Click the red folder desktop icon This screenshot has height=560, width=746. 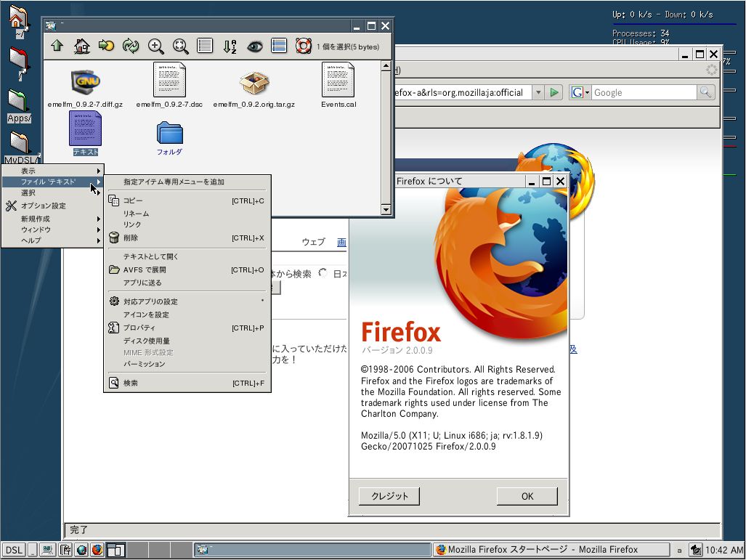tap(19, 63)
